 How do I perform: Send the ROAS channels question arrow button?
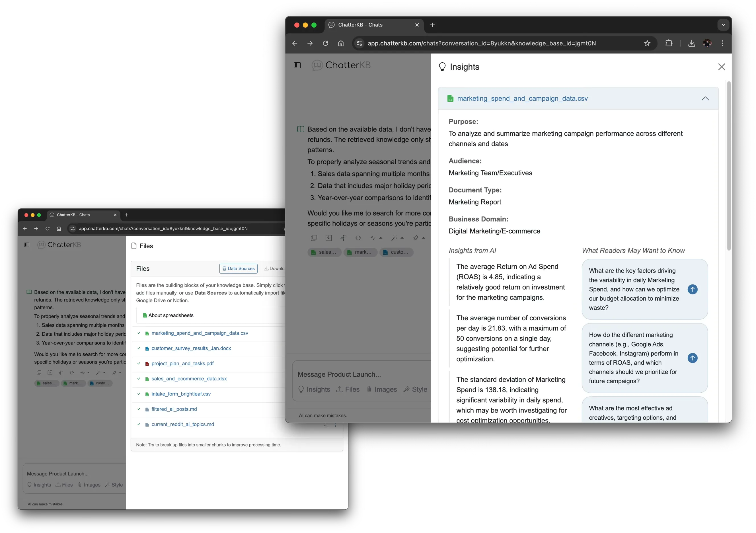(x=693, y=358)
